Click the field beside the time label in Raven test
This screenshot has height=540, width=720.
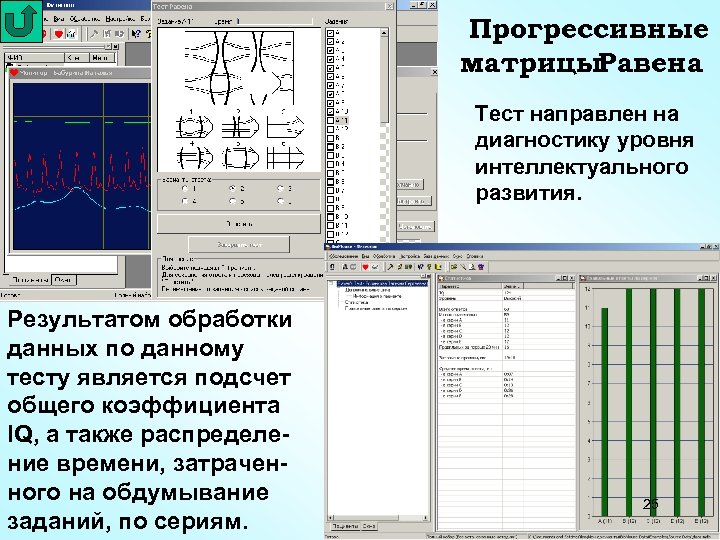click(276, 21)
